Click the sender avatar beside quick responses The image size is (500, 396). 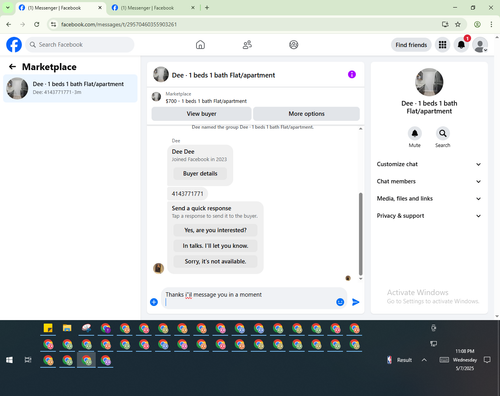(x=158, y=268)
